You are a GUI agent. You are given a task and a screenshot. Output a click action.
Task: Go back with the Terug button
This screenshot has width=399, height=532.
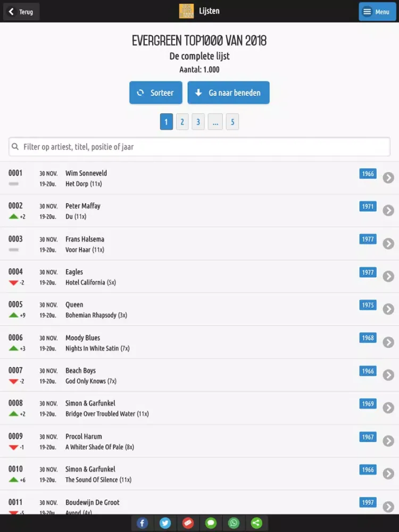pyautogui.click(x=21, y=12)
